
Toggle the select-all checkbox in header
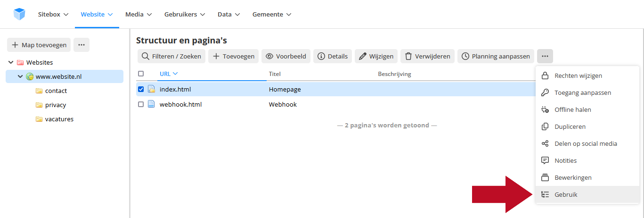pos(141,74)
